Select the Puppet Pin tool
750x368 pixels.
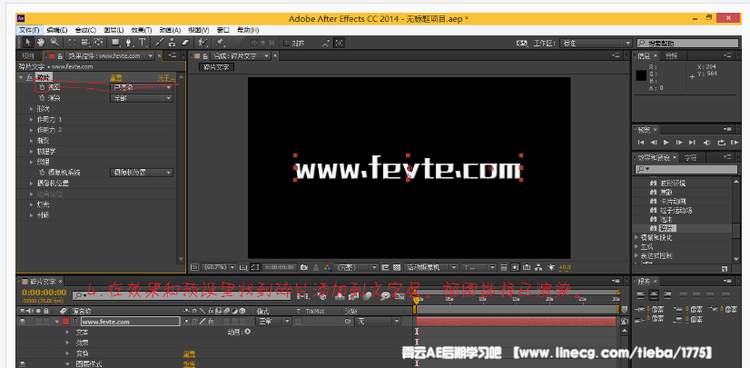tap(221, 43)
